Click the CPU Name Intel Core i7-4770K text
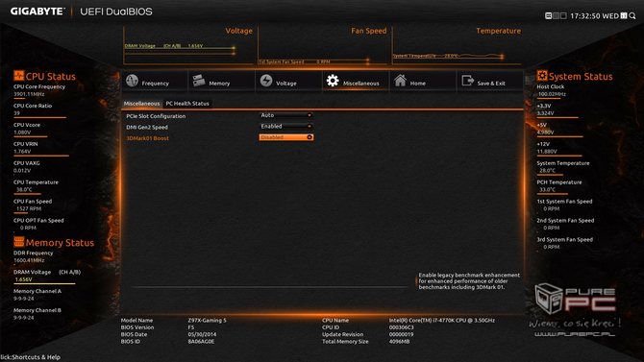Viewport: 644px width, 362px height. pyautogui.click(x=442, y=320)
